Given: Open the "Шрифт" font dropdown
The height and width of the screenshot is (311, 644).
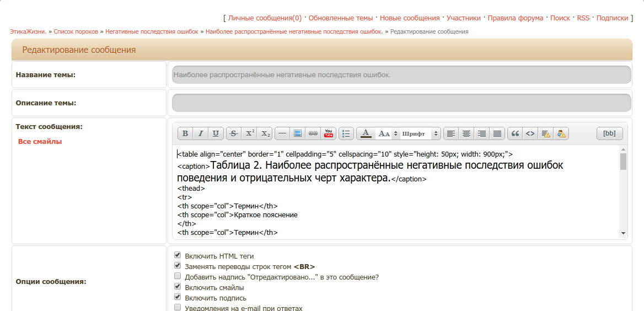Looking at the screenshot, I should click(x=420, y=133).
